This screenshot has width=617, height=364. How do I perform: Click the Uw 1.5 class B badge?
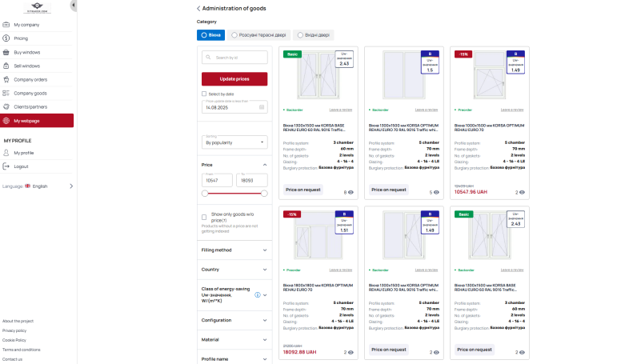(x=430, y=62)
